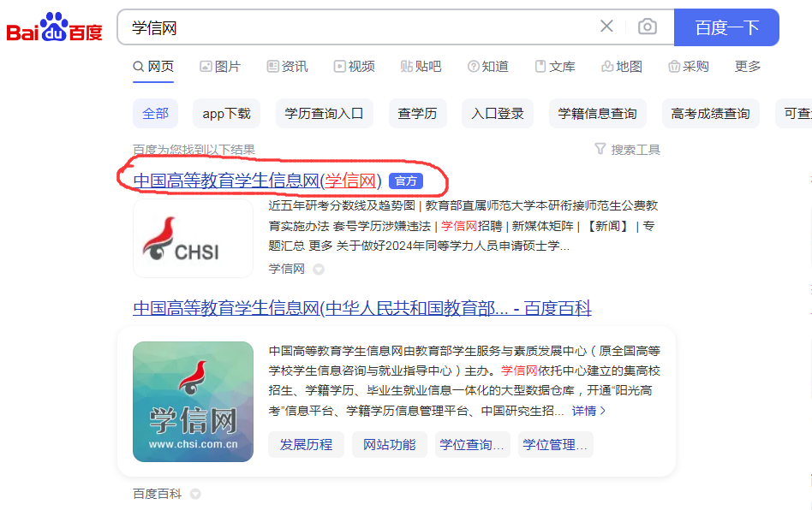
Task: Open the 更多 menu
Action: 748,66
